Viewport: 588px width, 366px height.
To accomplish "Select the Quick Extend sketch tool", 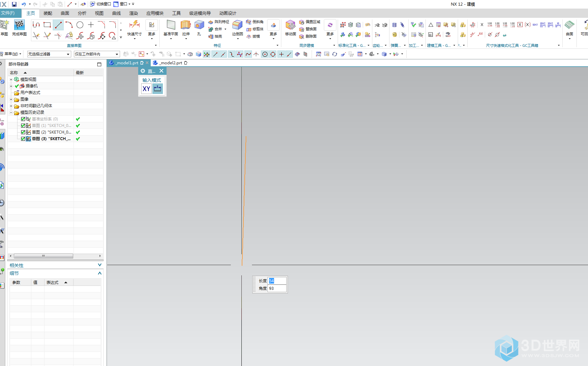I will click(47, 36).
